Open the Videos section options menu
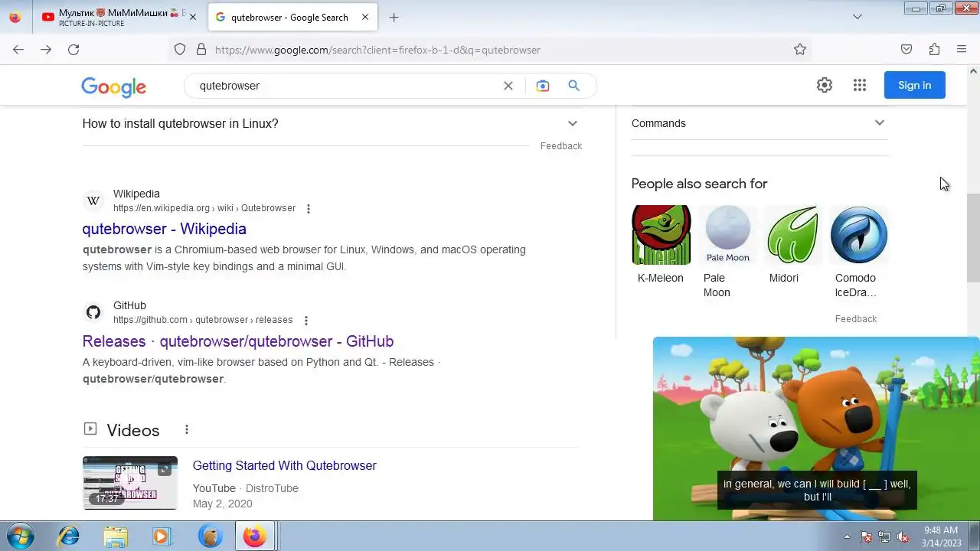The height and width of the screenshot is (551, 980). pyautogui.click(x=186, y=430)
